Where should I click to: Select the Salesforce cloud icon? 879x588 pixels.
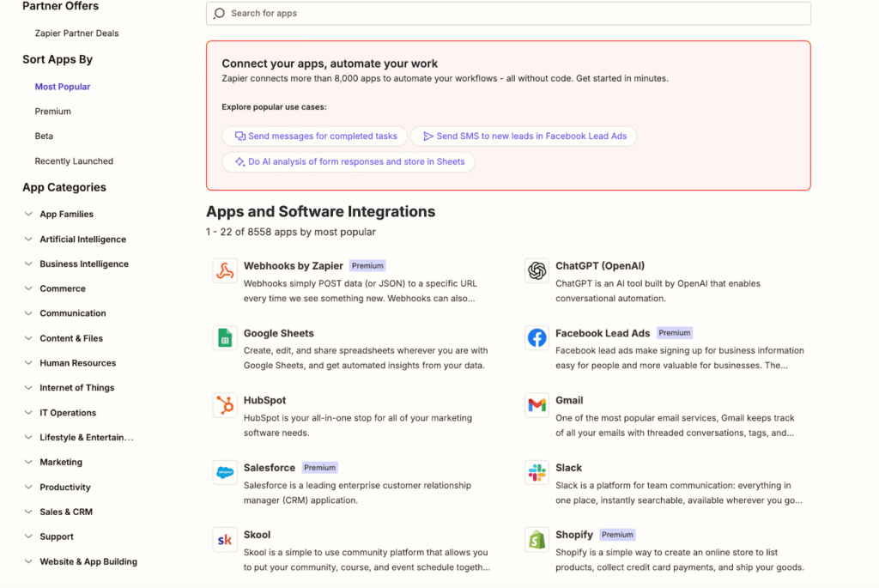tap(225, 472)
